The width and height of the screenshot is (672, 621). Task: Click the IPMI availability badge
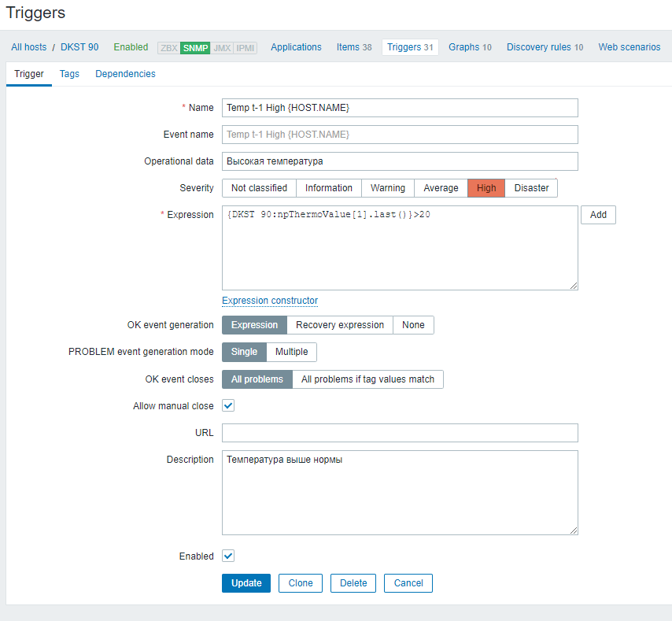(246, 47)
